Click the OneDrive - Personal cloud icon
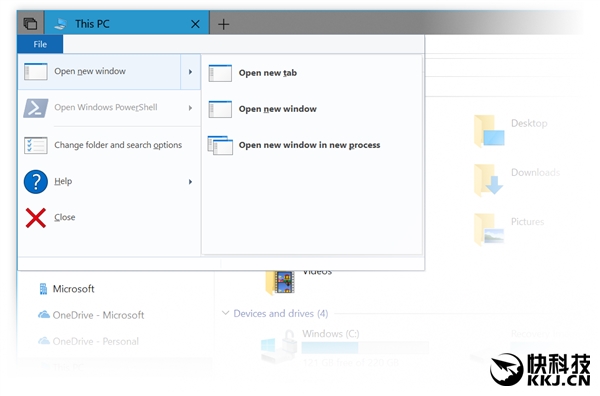The width and height of the screenshot is (600, 396). click(x=44, y=341)
